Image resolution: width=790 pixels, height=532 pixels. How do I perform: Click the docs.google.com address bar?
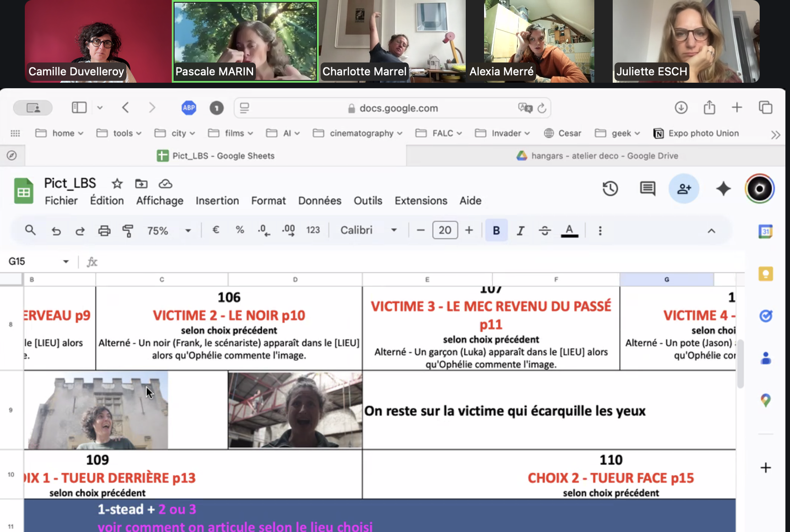[398, 108]
